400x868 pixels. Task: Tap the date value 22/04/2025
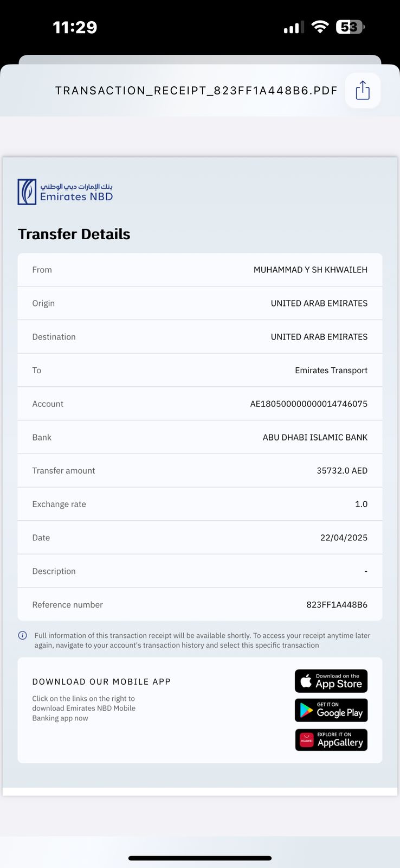[x=344, y=538]
